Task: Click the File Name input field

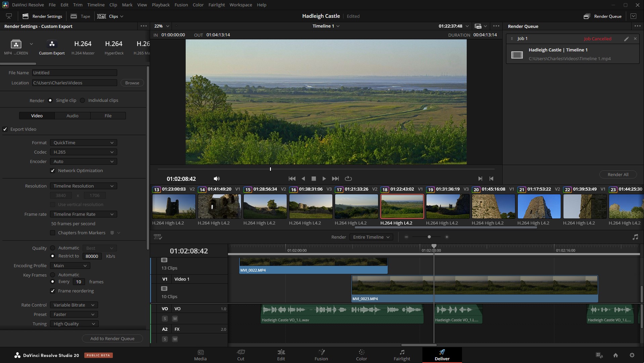Action: point(75,73)
